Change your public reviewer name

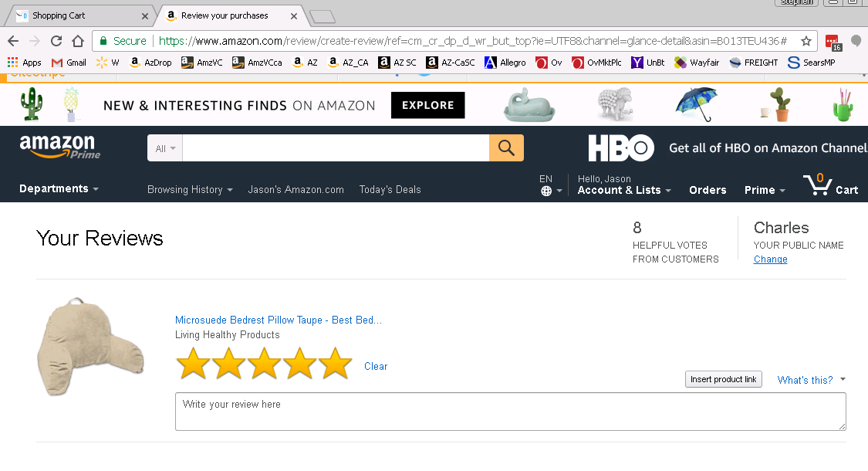(x=770, y=259)
